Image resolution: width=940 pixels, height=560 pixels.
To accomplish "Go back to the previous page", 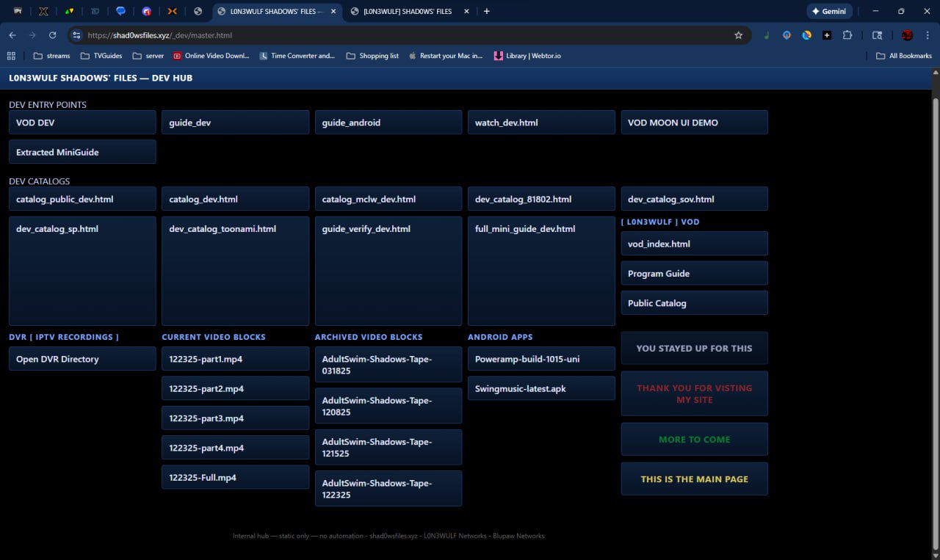I will point(12,35).
